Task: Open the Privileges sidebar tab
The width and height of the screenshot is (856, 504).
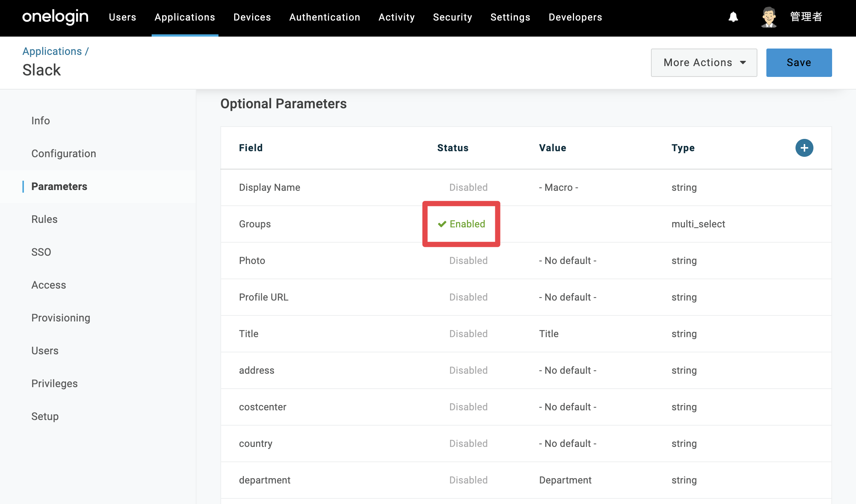Action: (55, 383)
